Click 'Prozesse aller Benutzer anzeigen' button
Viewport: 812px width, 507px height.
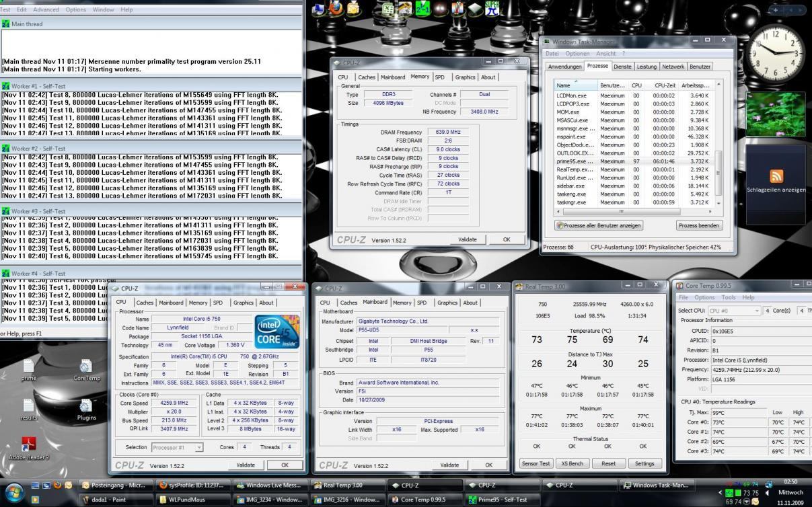(598, 225)
